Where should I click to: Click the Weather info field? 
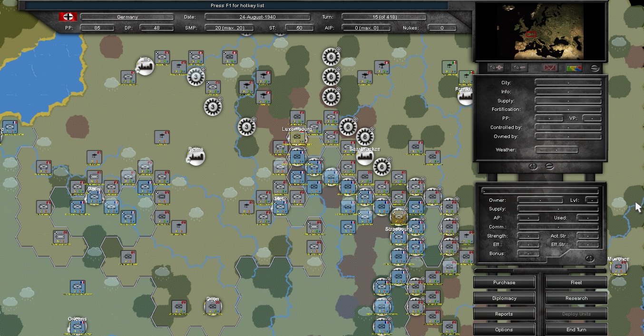coord(556,150)
